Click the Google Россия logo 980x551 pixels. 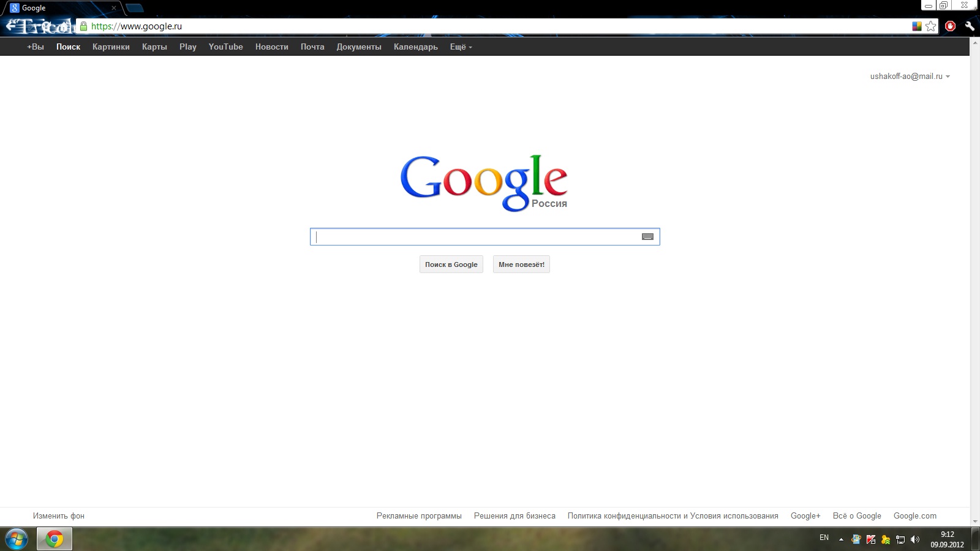(484, 182)
